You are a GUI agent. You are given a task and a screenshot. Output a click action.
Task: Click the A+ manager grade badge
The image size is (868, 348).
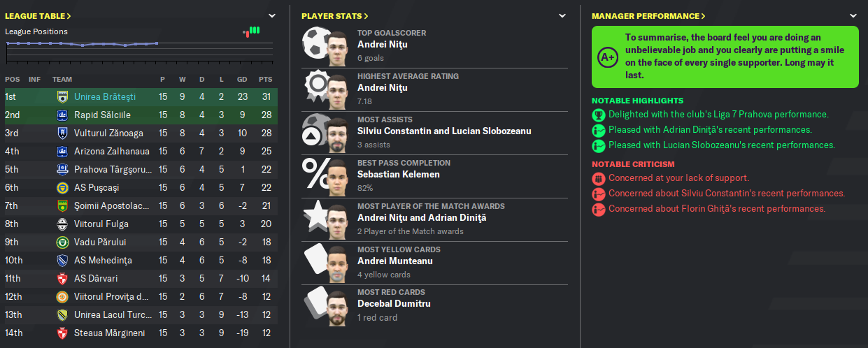click(606, 57)
